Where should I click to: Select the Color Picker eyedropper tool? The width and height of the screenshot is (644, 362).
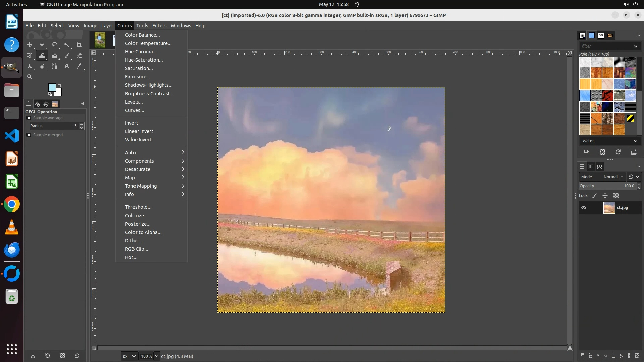[79, 66]
